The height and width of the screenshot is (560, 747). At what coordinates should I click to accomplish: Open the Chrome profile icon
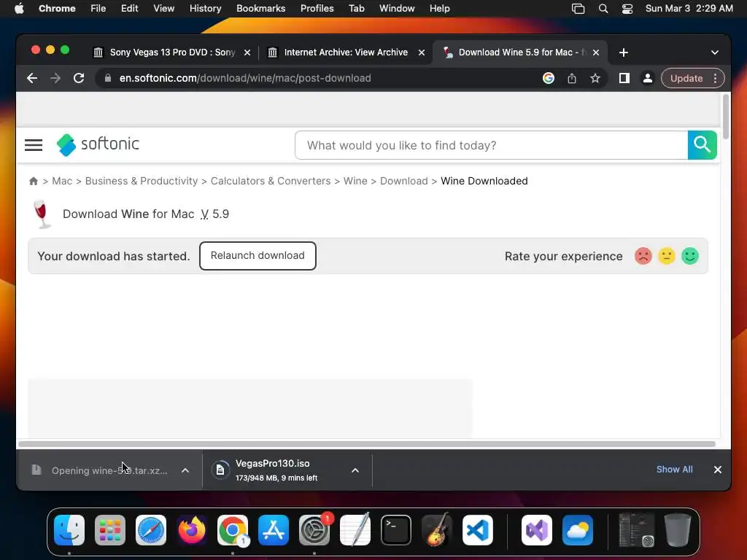click(x=648, y=78)
